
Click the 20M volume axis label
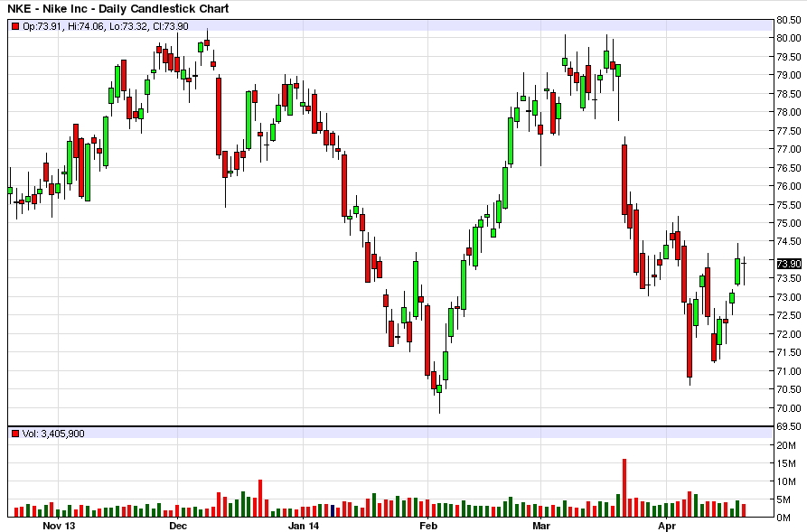click(786, 445)
